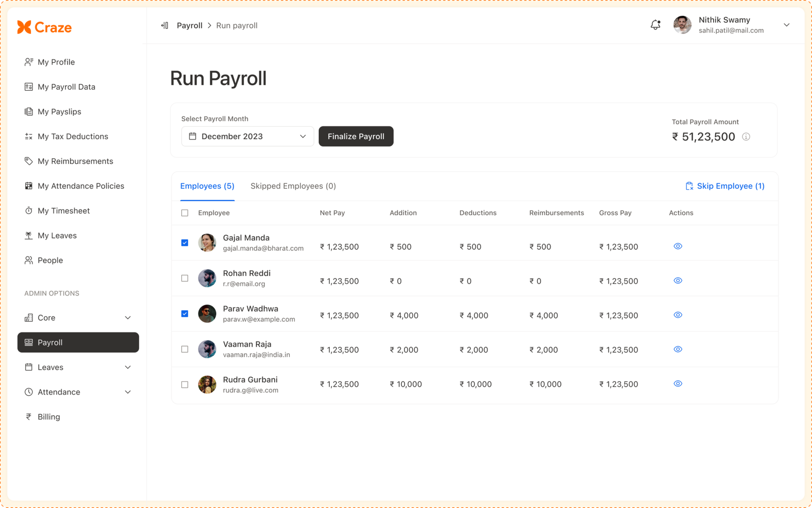Expand the Core admin section

pyautogui.click(x=128, y=317)
